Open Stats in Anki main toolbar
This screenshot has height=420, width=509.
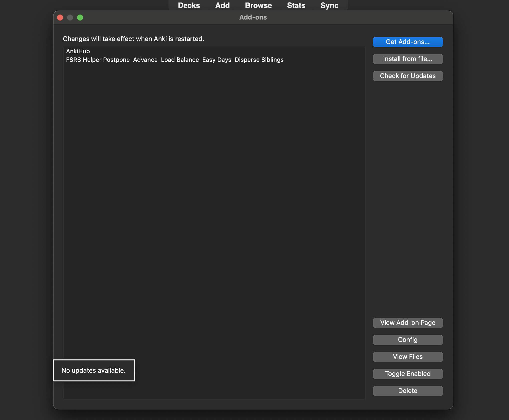click(296, 5)
